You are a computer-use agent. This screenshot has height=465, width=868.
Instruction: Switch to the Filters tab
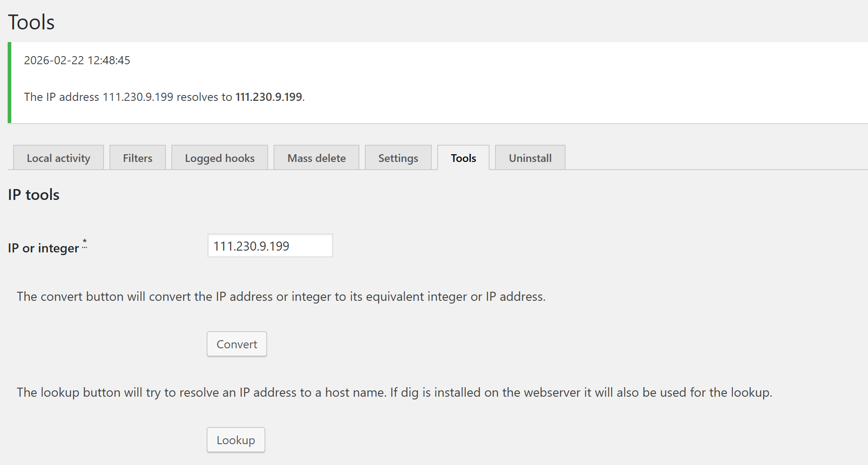pos(137,158)
